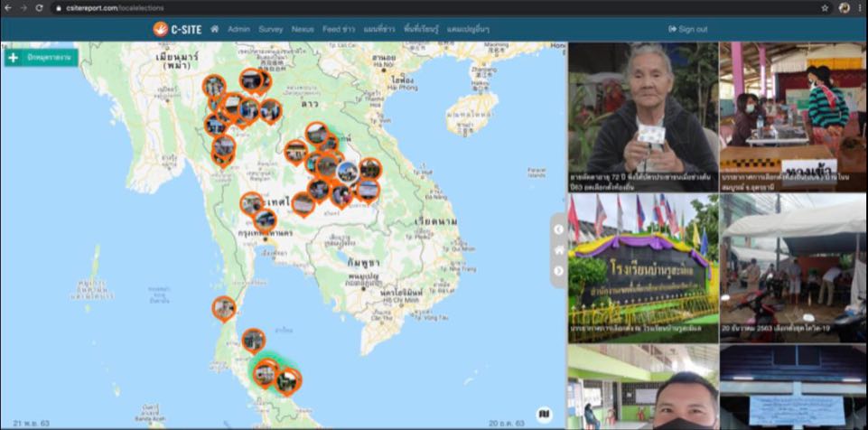Viewport: 868px width, 430px height.
Task: Click the marker north-west of the Bangkok marker
Action: point(252,203)
